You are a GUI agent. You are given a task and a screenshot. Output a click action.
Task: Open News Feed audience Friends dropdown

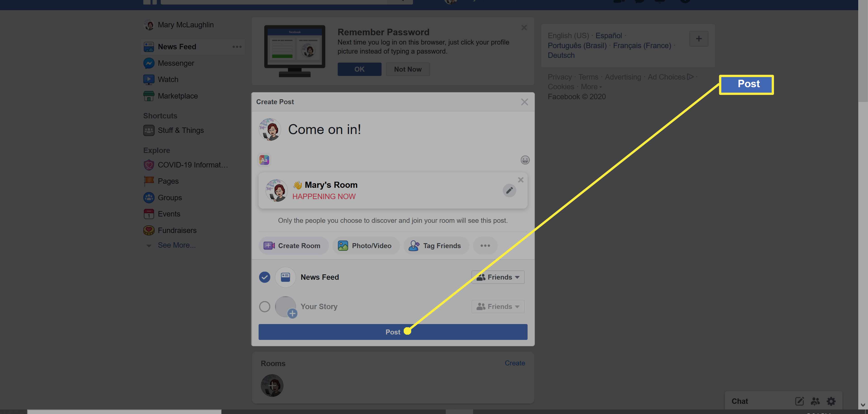(498, 277)
